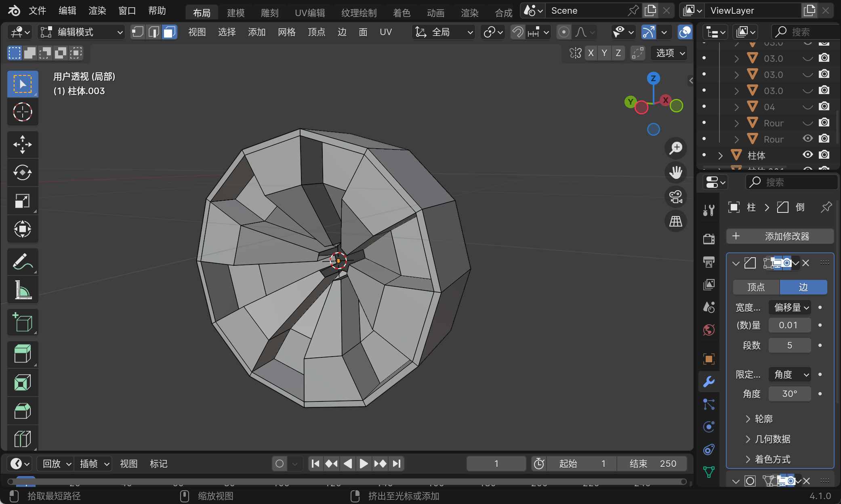Open the Object Data green triangle tab

tap(709, 472)
